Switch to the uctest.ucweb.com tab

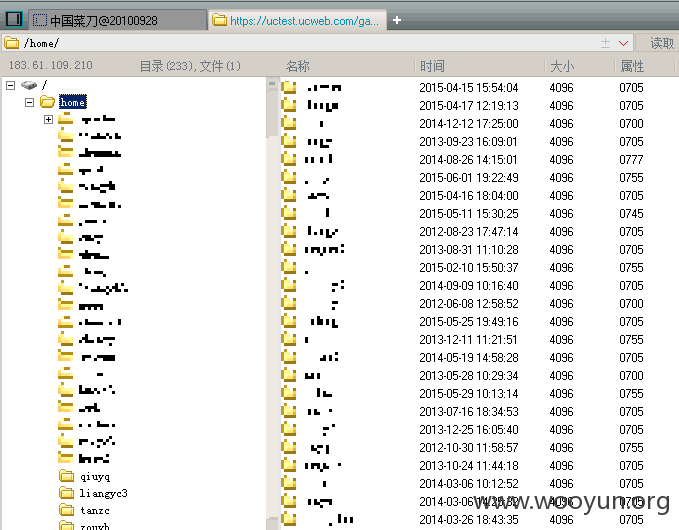tap(297, 20)
